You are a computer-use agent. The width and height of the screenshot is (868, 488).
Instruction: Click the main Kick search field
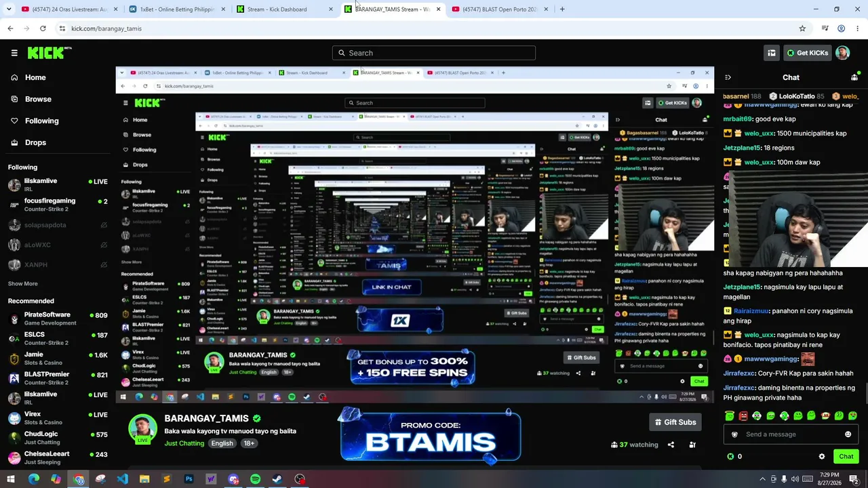click(x=434, y=53)
